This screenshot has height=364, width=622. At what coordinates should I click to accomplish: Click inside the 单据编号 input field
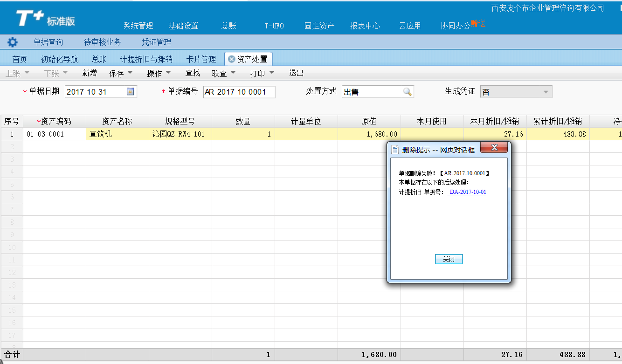[238, 91]
